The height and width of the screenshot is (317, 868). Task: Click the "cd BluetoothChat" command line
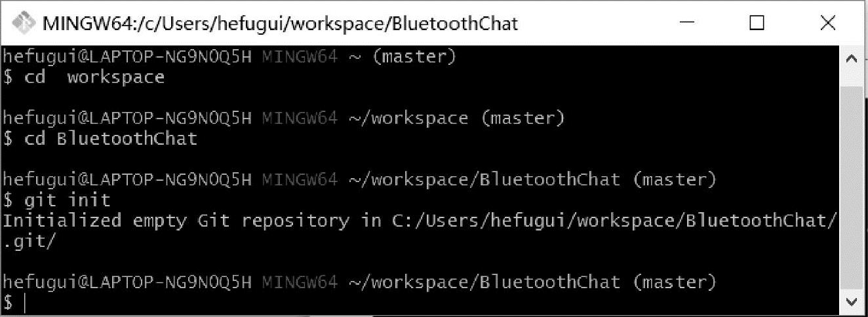coord(110,139)
